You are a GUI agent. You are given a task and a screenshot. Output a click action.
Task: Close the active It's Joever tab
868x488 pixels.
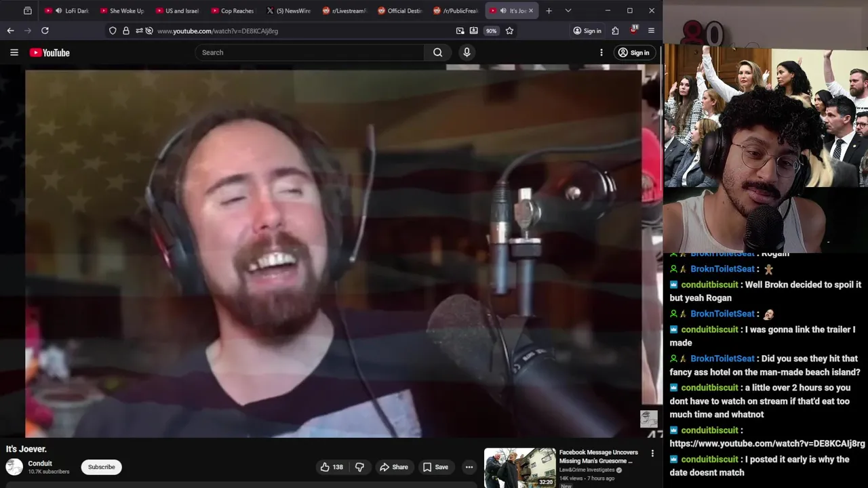click(531, 11)
